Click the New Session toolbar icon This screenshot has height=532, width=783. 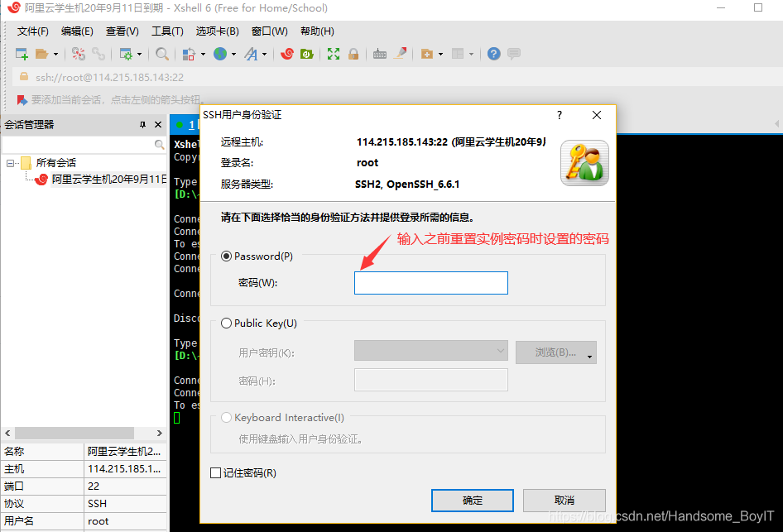[x=22, y=54]
